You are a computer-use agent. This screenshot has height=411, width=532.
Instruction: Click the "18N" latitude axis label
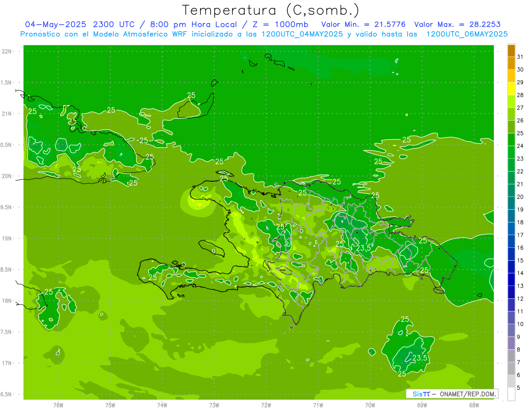click(x=8, y=301)
